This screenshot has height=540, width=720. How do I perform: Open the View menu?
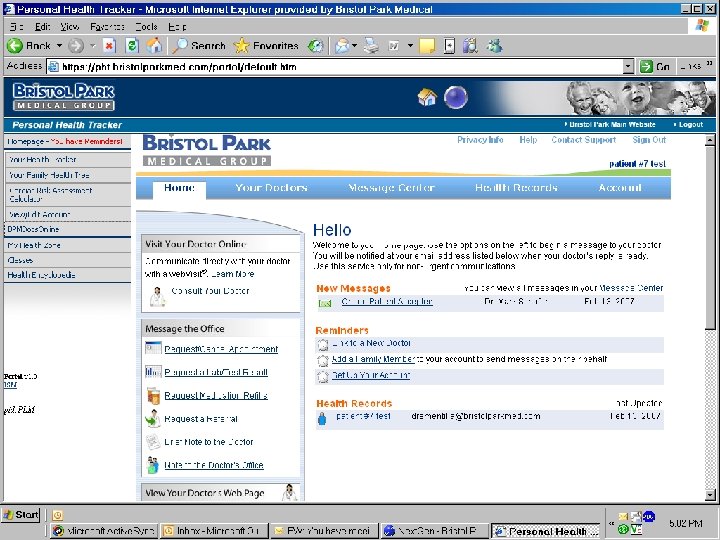pos(70,27)
